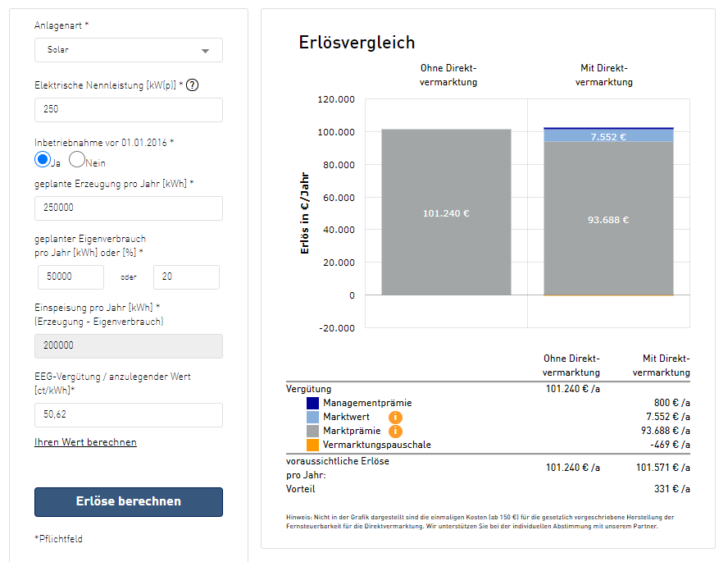
Task: Focus the EEG-Vergütung field with 50,62
Action: [x=129, y=415]
